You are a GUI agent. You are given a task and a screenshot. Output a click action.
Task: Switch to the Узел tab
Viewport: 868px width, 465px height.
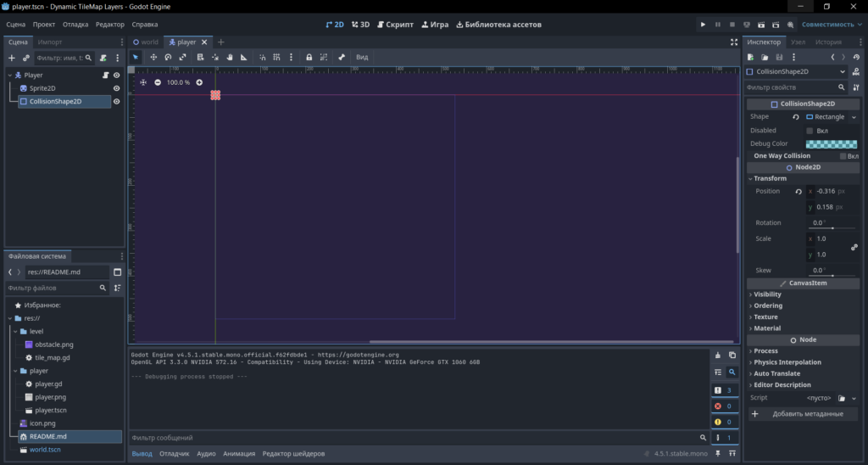[798, 42]
